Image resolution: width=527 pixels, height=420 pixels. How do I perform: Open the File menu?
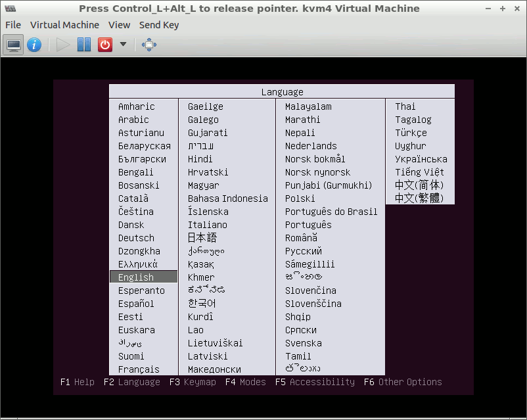13,25
